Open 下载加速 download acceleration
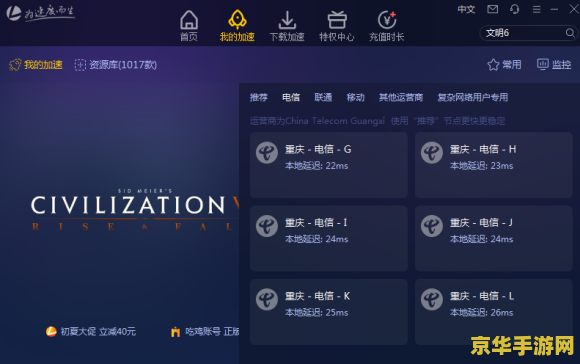 point(287,25)
